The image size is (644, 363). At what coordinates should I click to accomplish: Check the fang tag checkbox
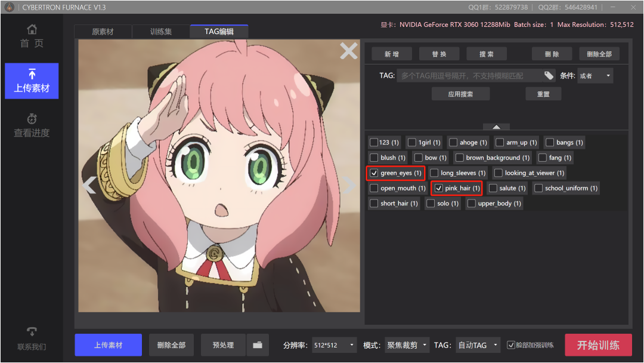pos(542,158)
